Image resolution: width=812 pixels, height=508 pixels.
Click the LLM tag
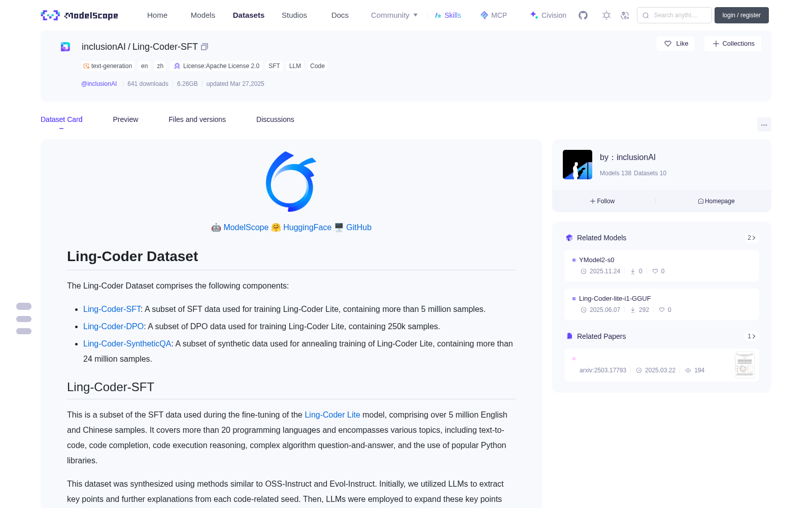tap(295, 66)
